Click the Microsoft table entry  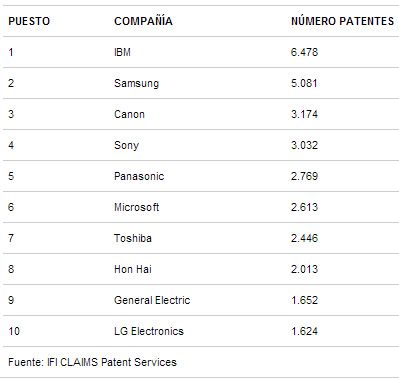tap(136, 207)
